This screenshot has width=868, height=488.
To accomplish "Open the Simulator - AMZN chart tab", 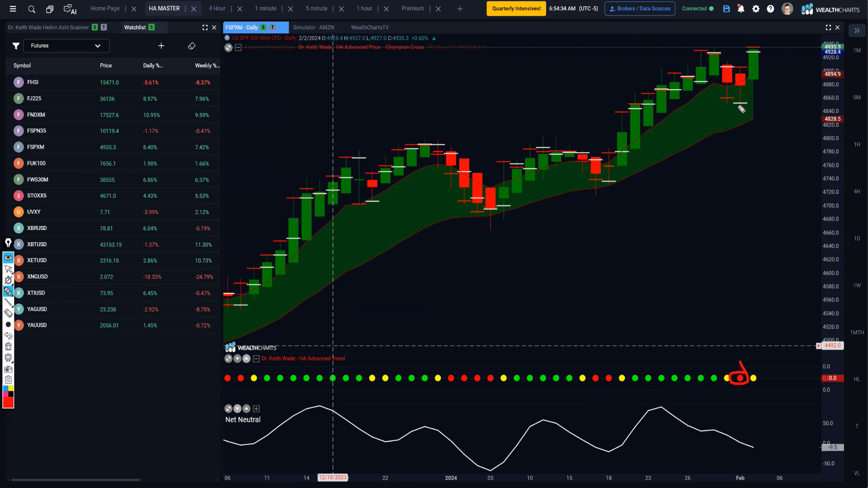I will point(313,28).
